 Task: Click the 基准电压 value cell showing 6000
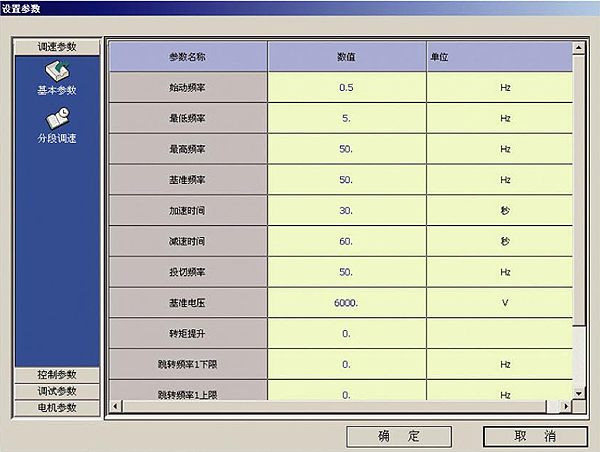(x=346, y=303)
